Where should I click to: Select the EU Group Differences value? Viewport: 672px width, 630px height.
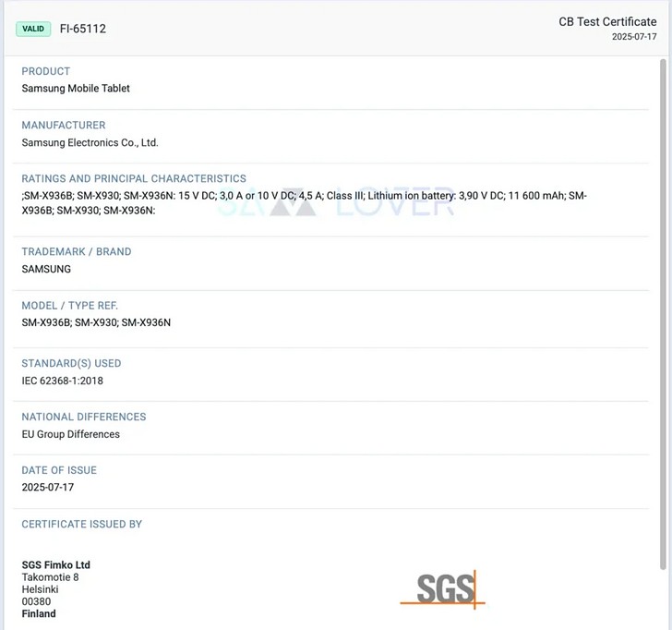(71, 434)
